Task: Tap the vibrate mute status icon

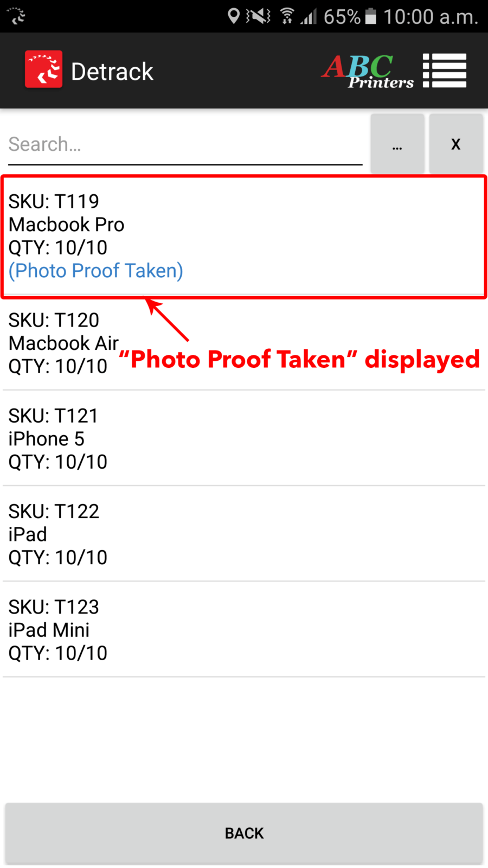Action: pos(258,16)
